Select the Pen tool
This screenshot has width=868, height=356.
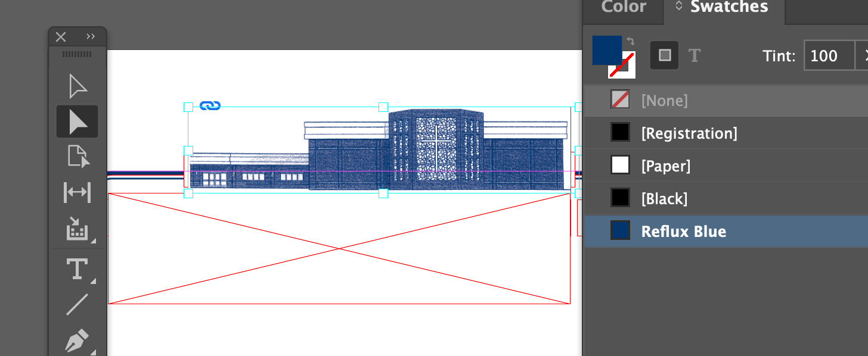(77, 341)
